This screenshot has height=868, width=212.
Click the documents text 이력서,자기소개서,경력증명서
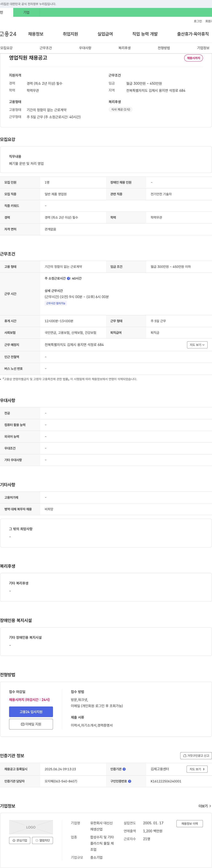pyautogui.click(x=92, y=725)
